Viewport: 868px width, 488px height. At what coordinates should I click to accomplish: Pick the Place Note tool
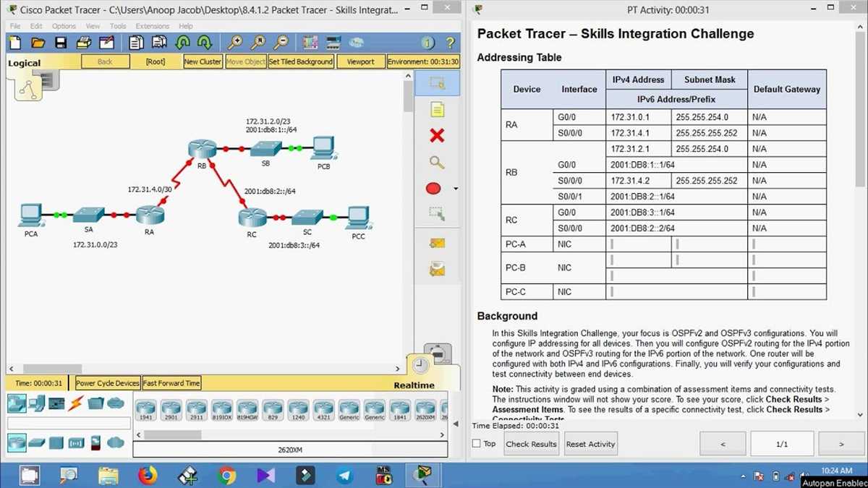pyautogui.click(x=436, y=110)
